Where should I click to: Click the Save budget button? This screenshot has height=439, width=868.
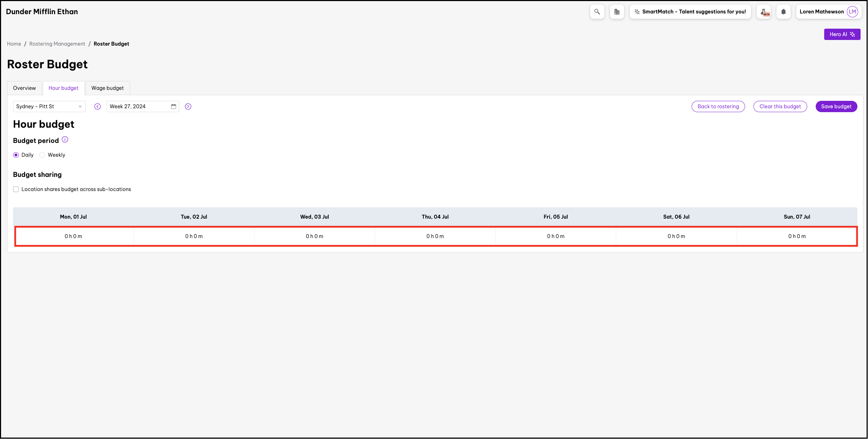[x=836, y=106]
